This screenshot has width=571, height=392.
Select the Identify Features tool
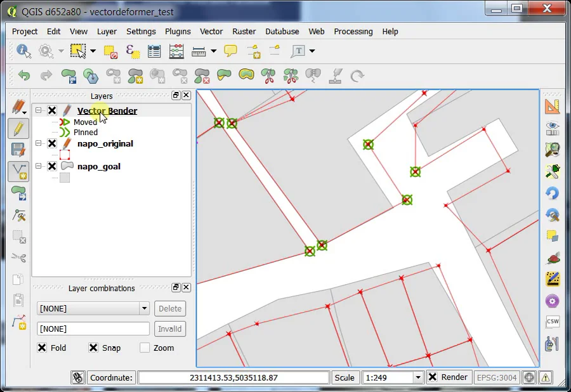point(23,51)
